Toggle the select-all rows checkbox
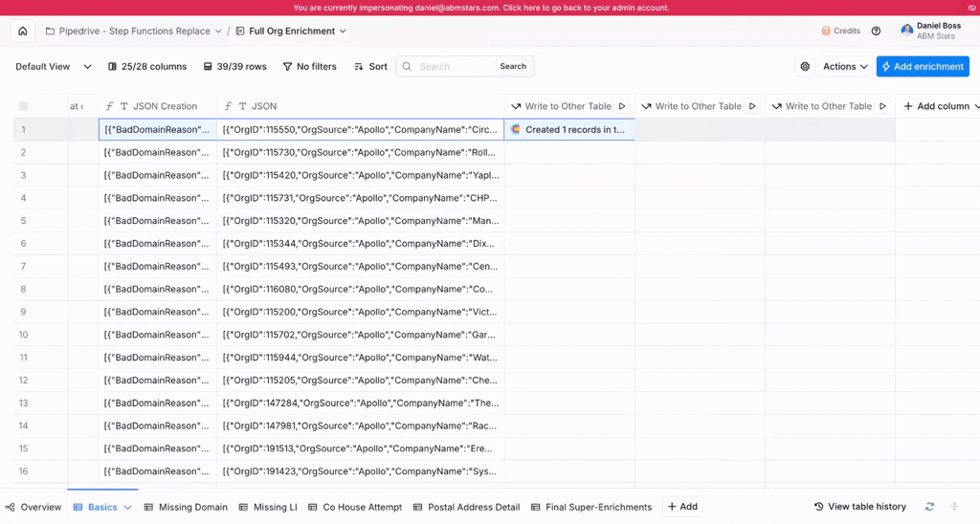This screenshot has height=524, width=980. [x=24, y=106]
